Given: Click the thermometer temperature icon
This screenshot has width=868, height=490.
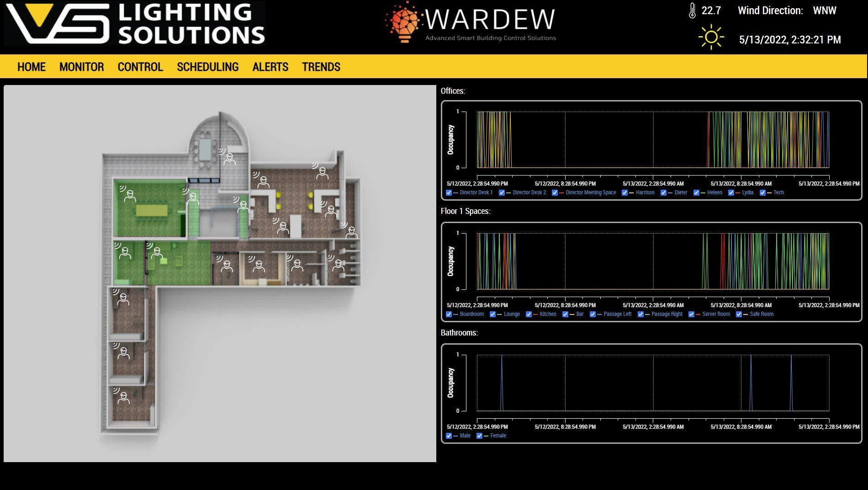Looking at the screenshot, I should pos(692,11).
